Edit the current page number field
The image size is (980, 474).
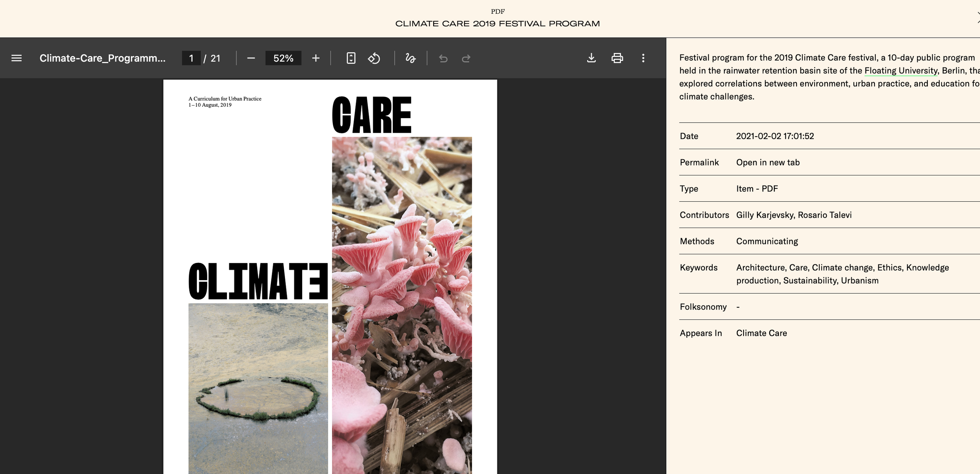pos(191,58)
